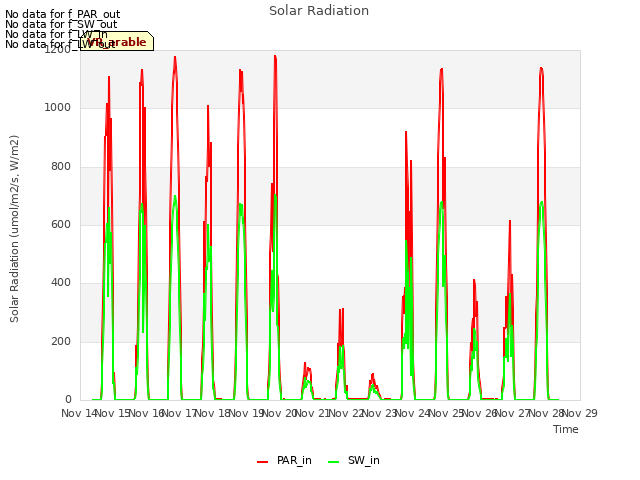Click the 0 y-axis tick label
Screen dimensions: 640x480
coord(68,399)
